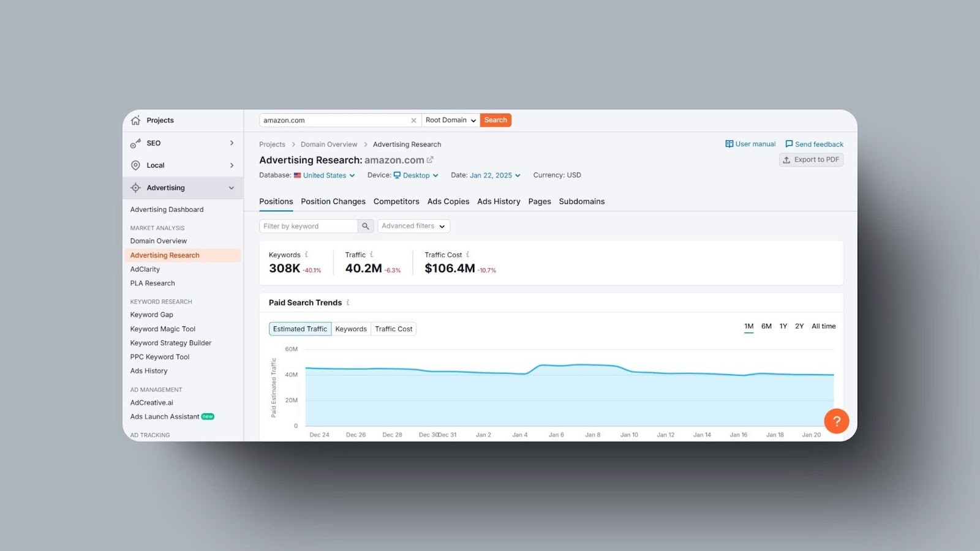Image resolution: width=980 pixels, height=551 pixels.
Task: Switch to the Subdomains tab
Action: [x=582, y=201]
